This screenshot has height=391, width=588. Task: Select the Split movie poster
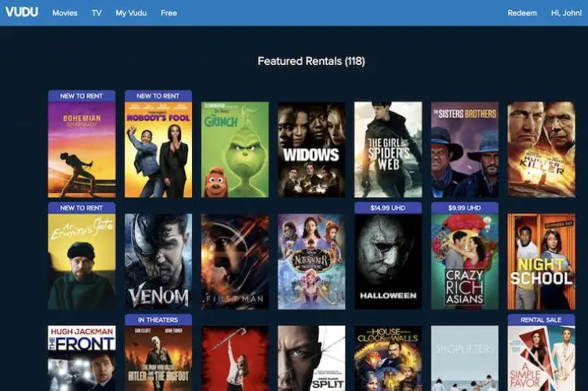pyautogui.click(x=311, y=358)
